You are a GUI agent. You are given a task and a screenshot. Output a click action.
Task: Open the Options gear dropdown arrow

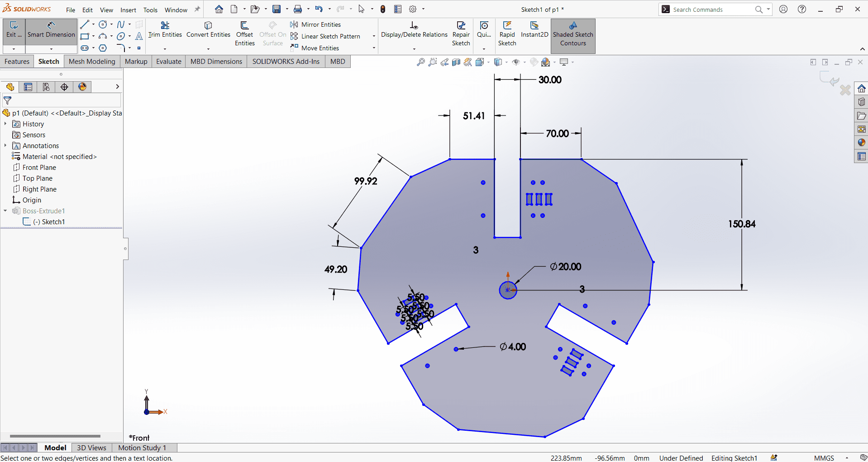coord(424,9)
